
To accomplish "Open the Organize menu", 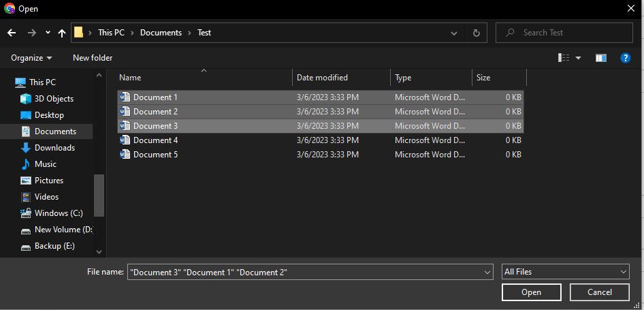I will tap(31, 58).
